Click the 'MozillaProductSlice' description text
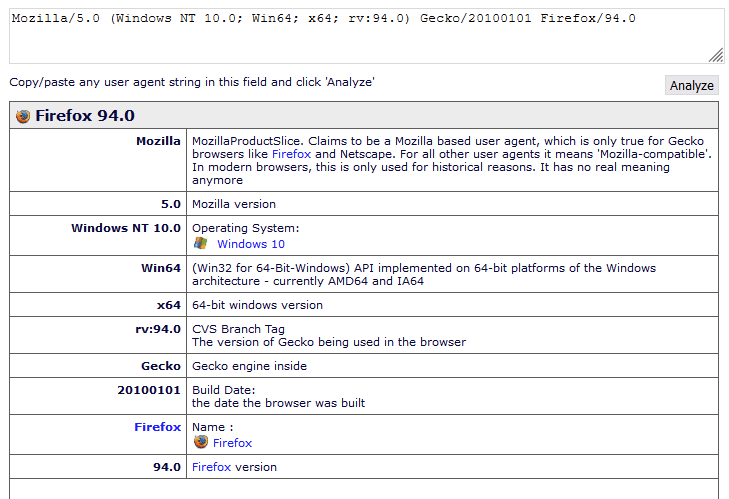Screen dimensions: 729x499 coord(451,160)
